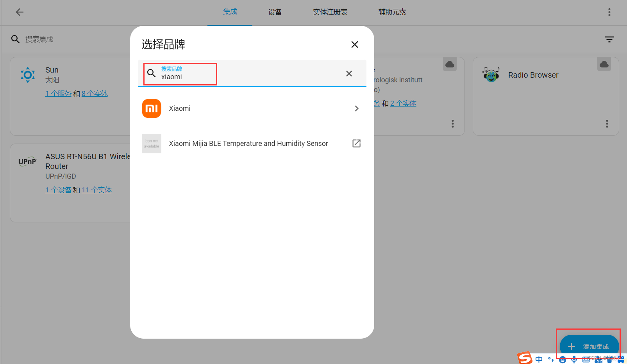Click the UPnP integration logo

[x=27, y=161]
